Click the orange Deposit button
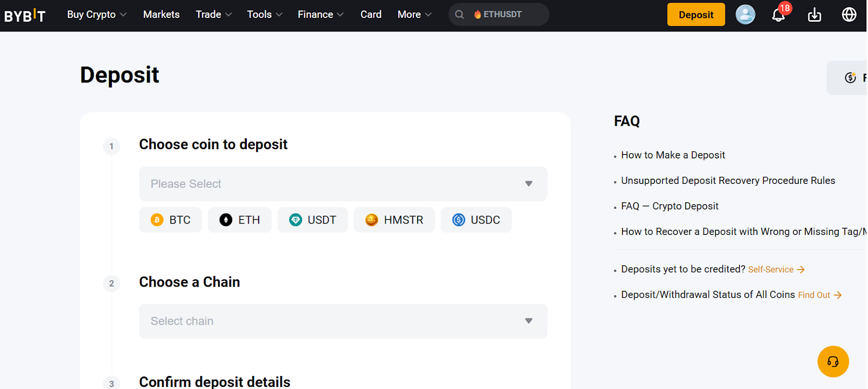This screenshot has width=868, height=389. (x=696, y=15)
